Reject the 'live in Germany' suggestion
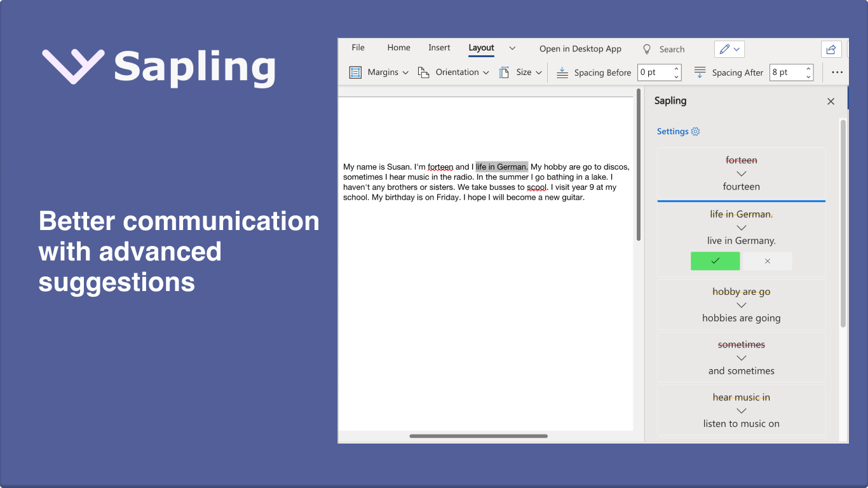Screen dimensions: 868x488 click(x=768, y=261)
